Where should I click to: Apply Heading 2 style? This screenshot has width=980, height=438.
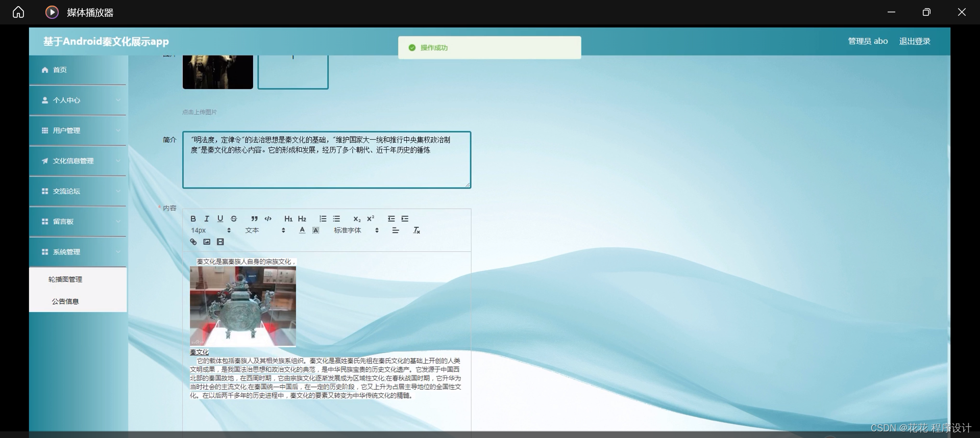coord(302,219)
